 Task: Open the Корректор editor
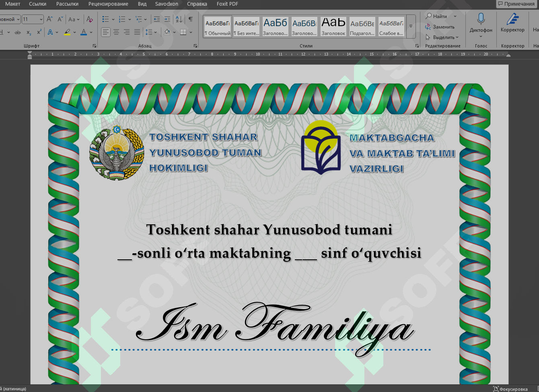pos(512,23)
